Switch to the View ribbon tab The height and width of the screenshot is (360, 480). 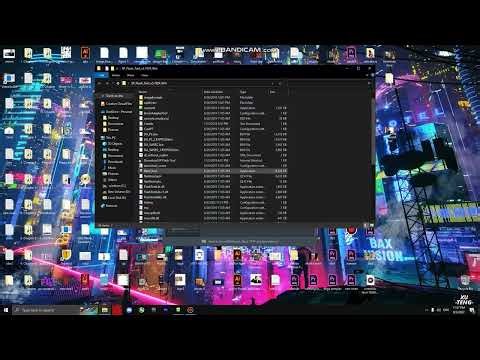(x=144, y=75)
